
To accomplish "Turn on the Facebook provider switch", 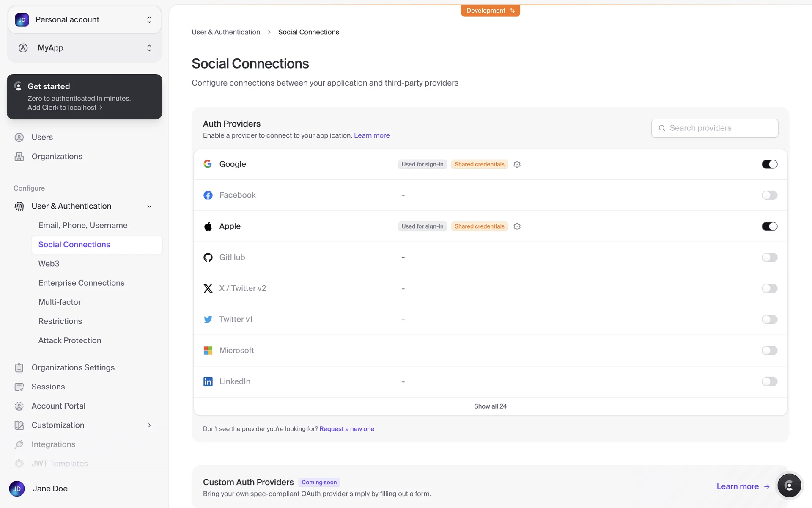I will [x=769, y=195].
